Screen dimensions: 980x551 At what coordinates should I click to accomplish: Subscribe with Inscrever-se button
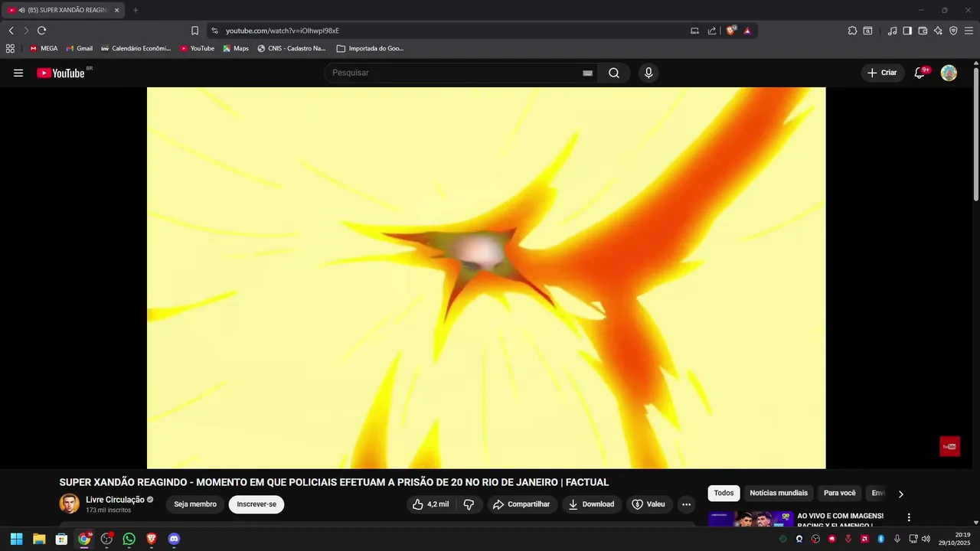256,504
